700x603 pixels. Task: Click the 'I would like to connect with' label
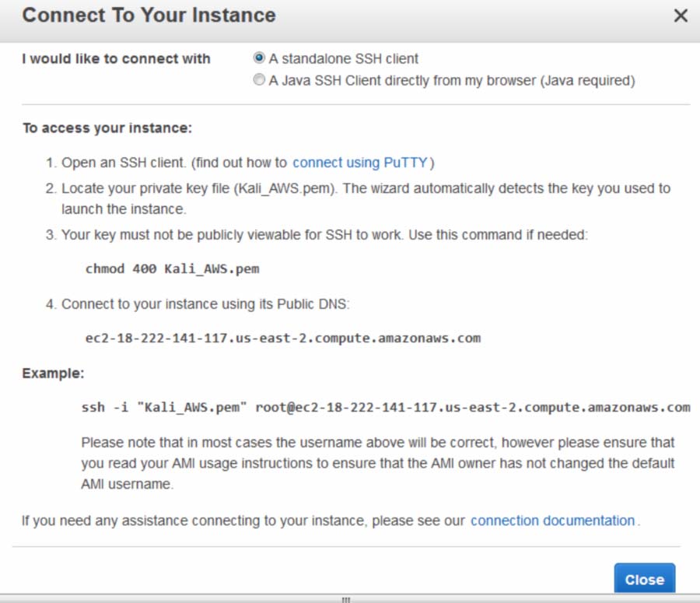116,59
